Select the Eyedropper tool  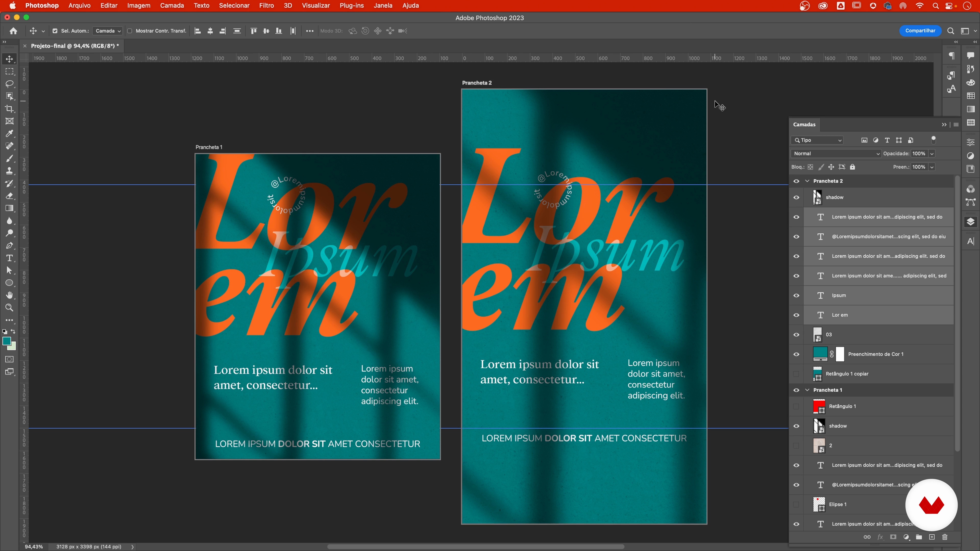9,133
